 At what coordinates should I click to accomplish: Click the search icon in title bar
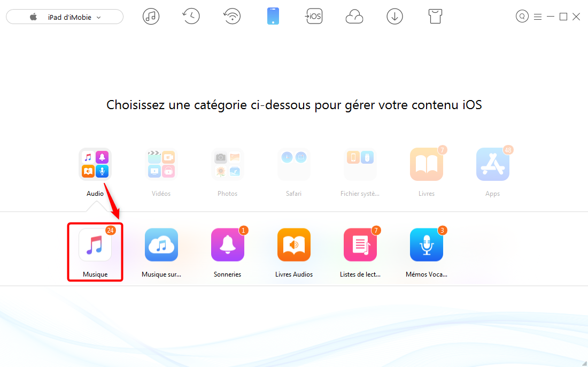point(522,17)
